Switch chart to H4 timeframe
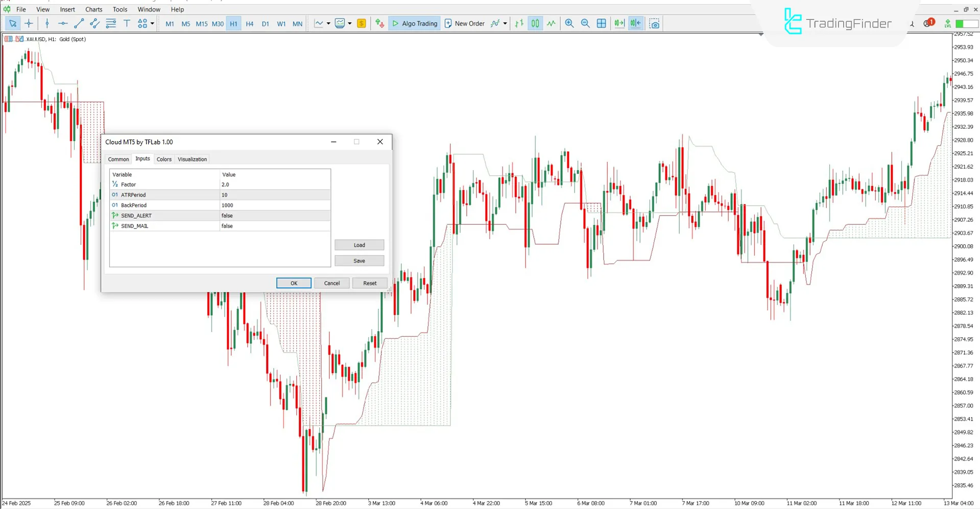The height and width of the screenshot is (509, 980). point(249,24)
